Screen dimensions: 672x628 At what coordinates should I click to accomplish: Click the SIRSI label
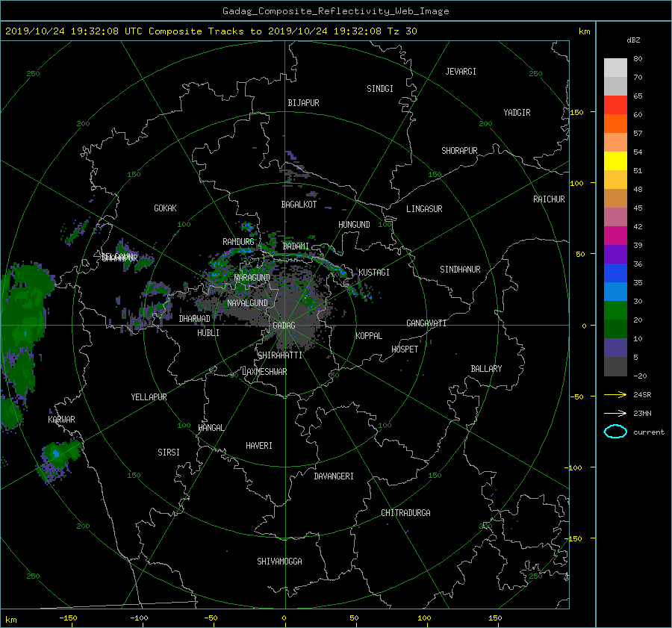(169, 453)
